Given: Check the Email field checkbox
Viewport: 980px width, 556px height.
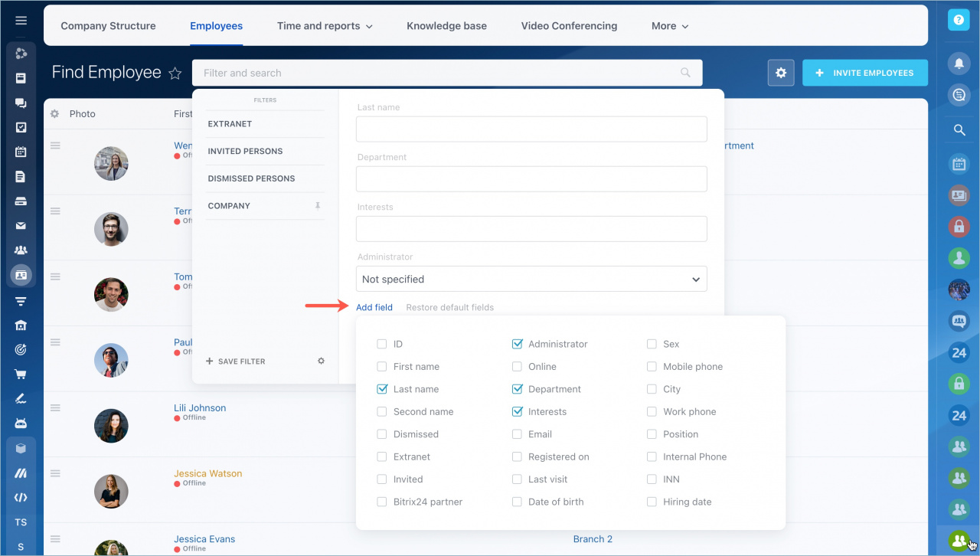Looking at the screenshot, I should [x=517, y=434].
